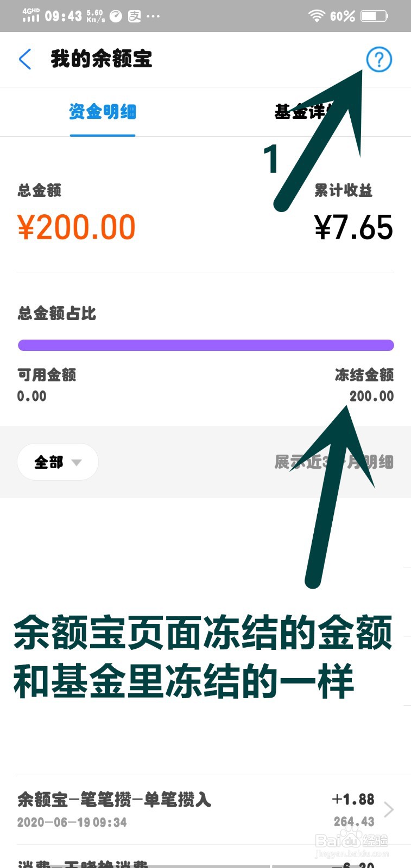Tap the purple 总金额占比 progress bar
The width and height of the screenshot is (411, 868).
click(206, 345)
